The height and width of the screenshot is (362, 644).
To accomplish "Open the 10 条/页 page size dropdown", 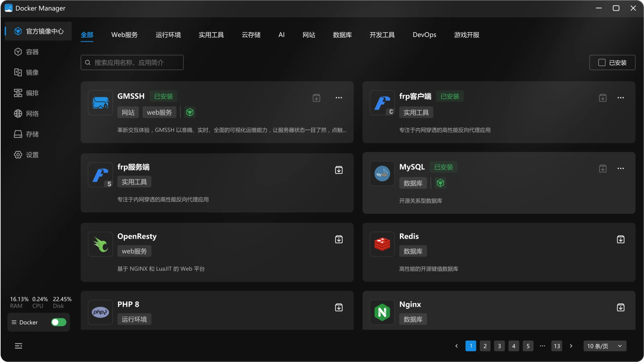I will 605,346.
